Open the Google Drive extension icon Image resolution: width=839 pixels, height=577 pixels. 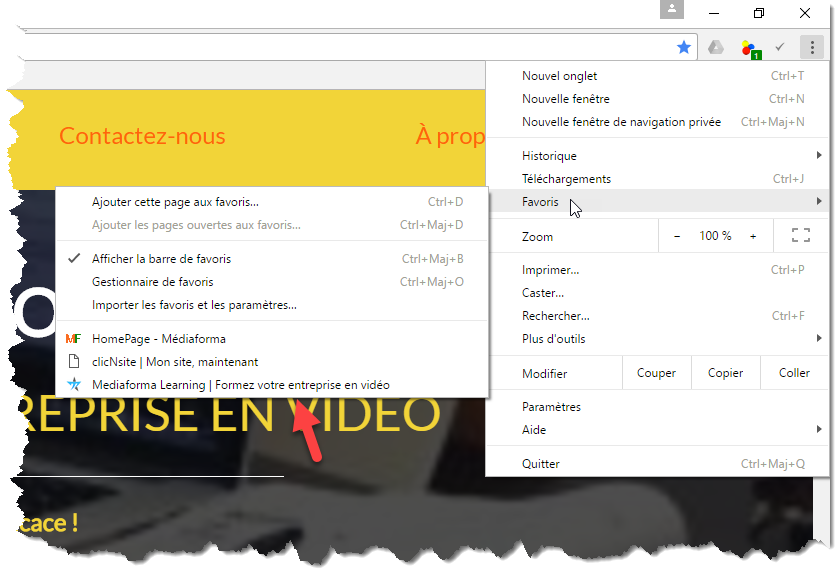tap(716, 47)
